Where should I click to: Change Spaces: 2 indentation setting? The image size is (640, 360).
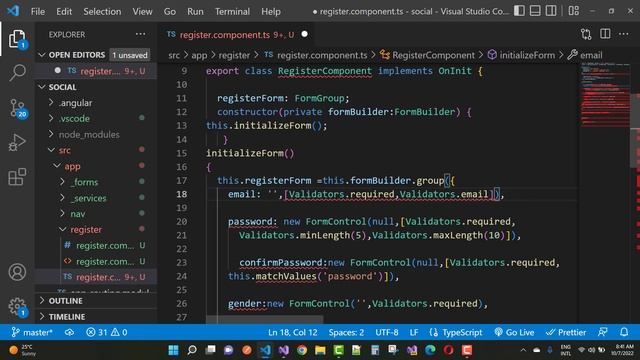(x=346, y=332)
